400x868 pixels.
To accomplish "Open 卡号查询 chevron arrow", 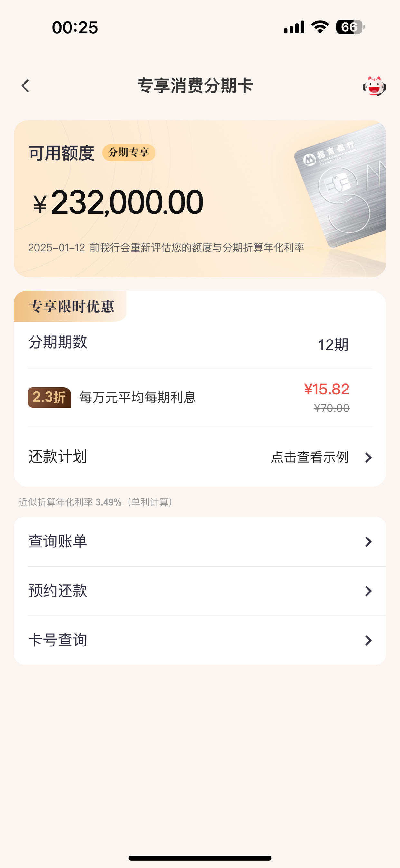I will coord(368,640).
